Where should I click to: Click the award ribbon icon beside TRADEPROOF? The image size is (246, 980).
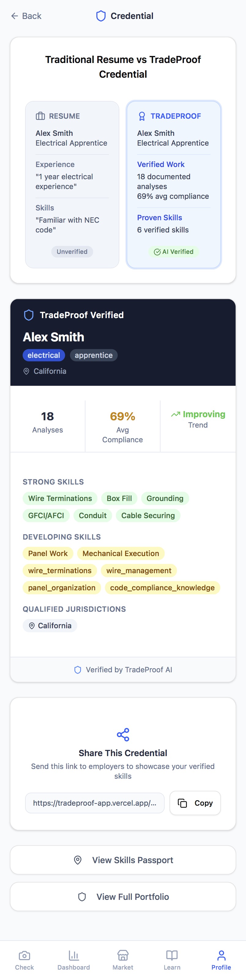tap(142, 116)
